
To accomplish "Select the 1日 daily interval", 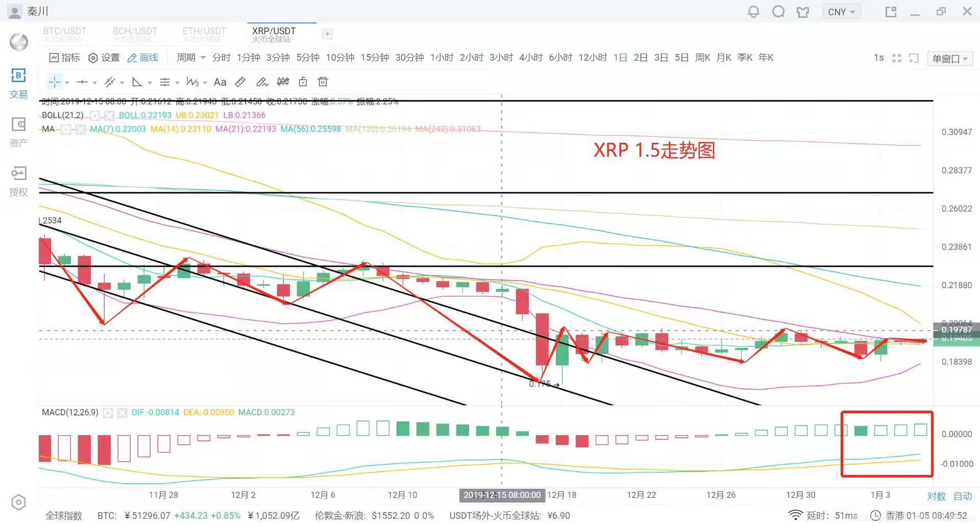I will click(620, 58).
